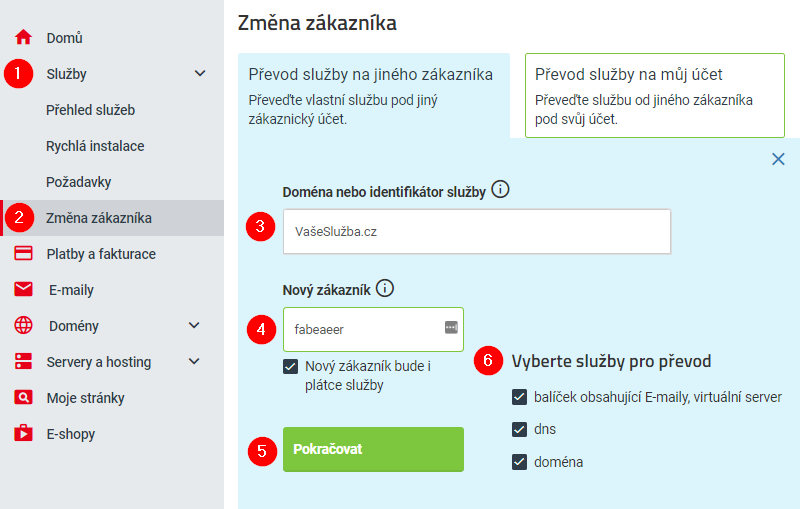Click info icon next to Nový zákazník
Screen dimensions: 800x509
pos(385,289)
